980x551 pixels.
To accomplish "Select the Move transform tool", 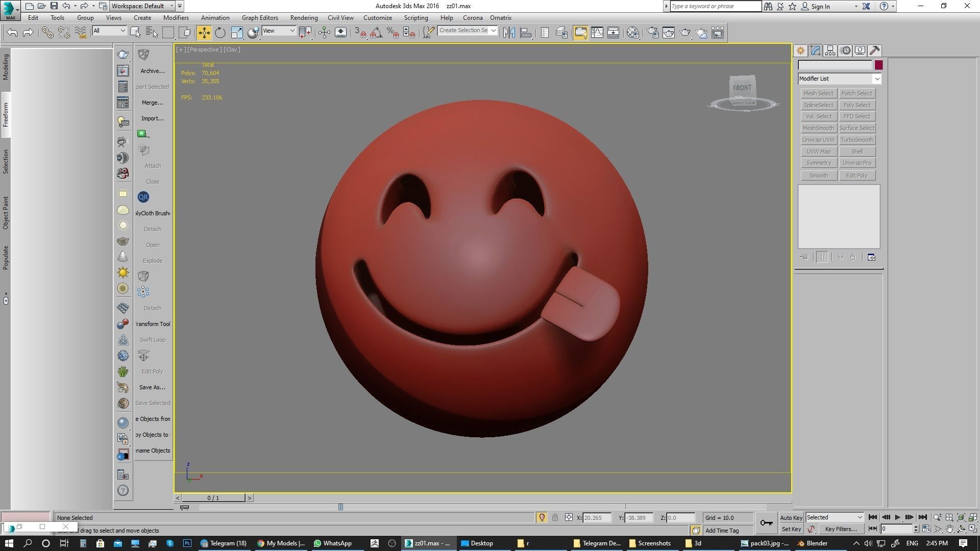I will (204, 33).
